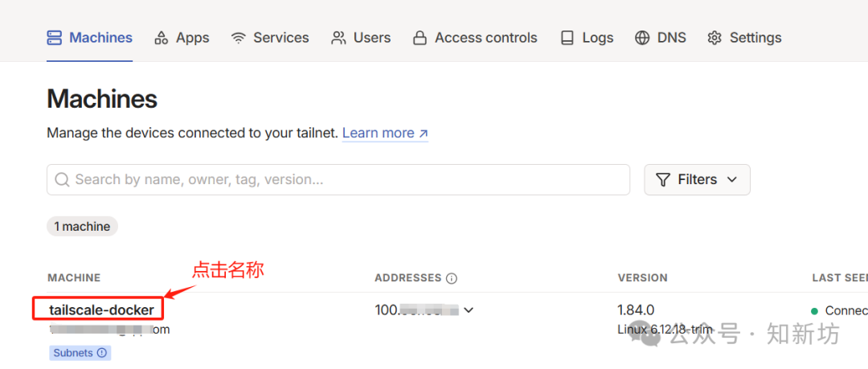Click the Addresses info icon
This screenshot has width=868, height=369.
tap(452, 278)
